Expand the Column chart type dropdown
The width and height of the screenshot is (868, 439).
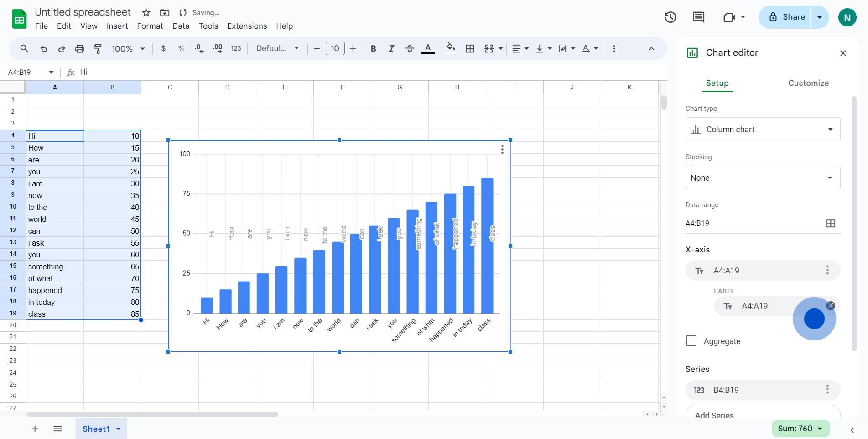point(763,130)
